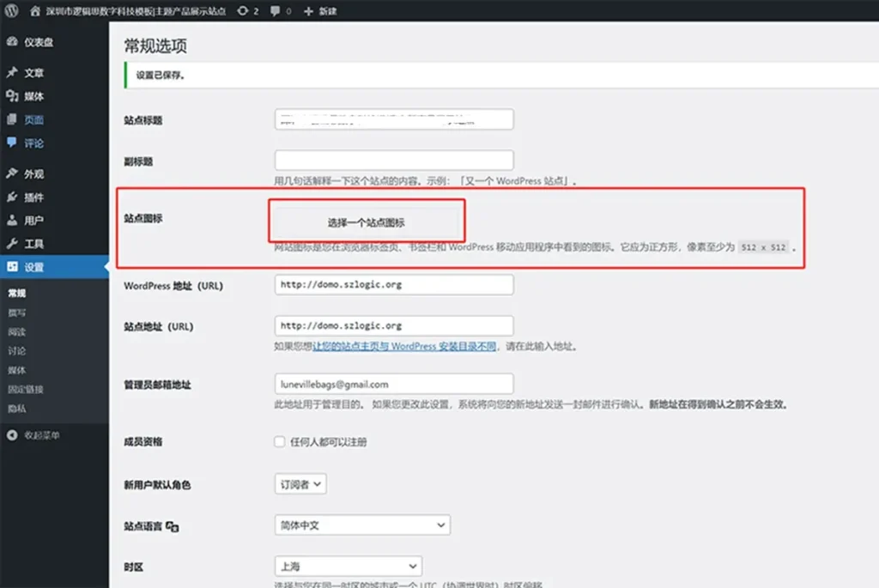
Task: Open the 仪表盘 (Dashboard) sidebar icon
Action: (12, 40)
